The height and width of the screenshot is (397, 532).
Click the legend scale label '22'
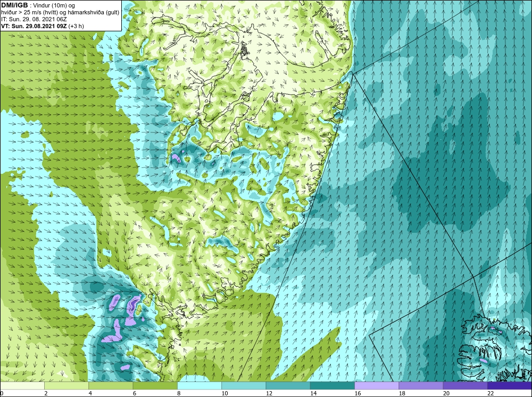[491, 393]
